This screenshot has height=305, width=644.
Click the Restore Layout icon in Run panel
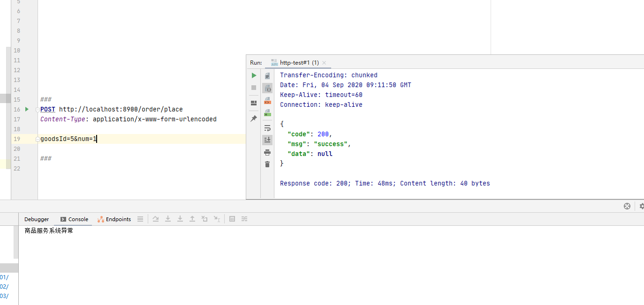click(254, 103)
